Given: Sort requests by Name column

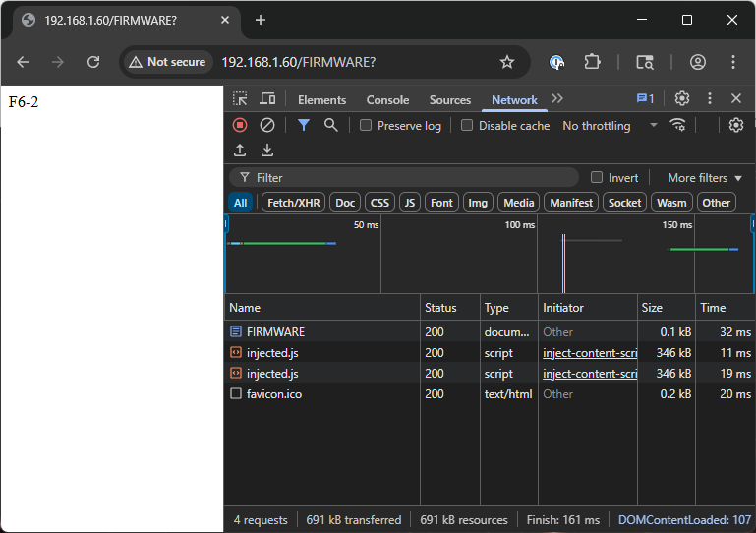Looking at the screenshot, I should [x=322, y=307].
